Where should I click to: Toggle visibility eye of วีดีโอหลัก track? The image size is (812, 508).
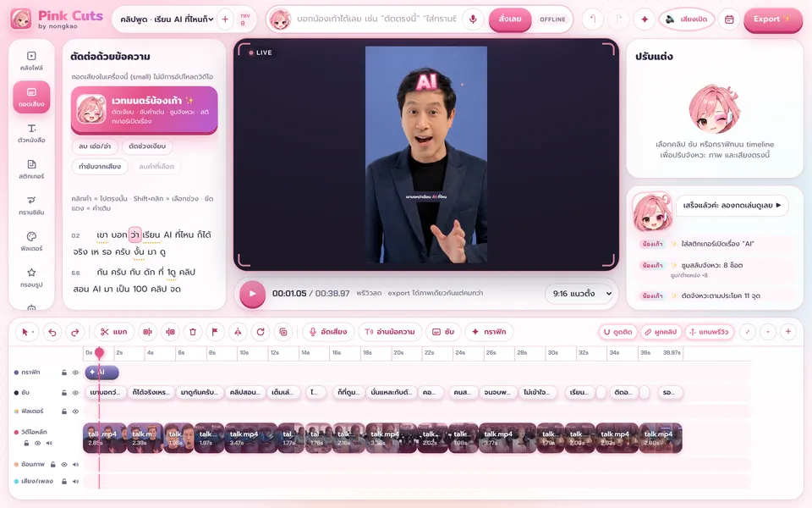coord(38,443)
